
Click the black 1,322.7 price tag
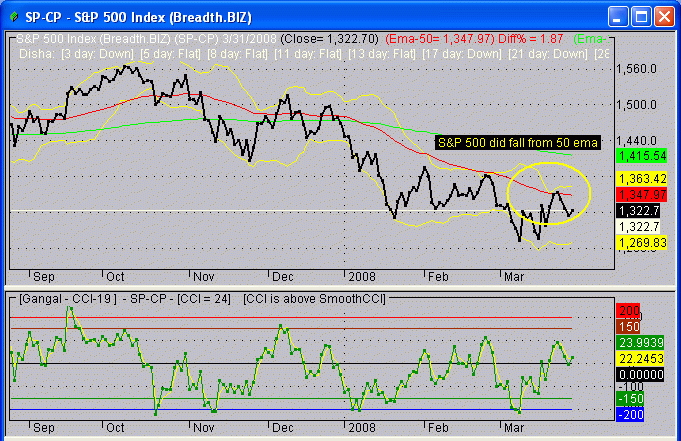[638, 211]
